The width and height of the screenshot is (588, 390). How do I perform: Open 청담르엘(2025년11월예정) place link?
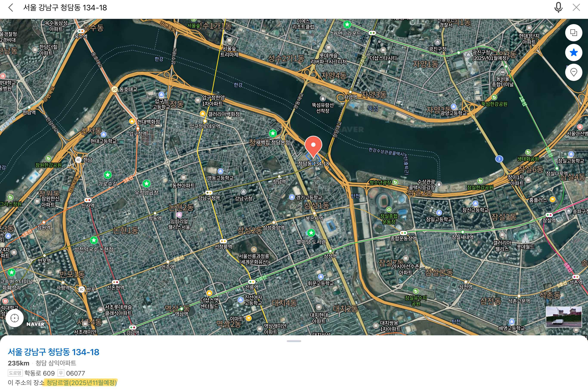click(81, 382)
